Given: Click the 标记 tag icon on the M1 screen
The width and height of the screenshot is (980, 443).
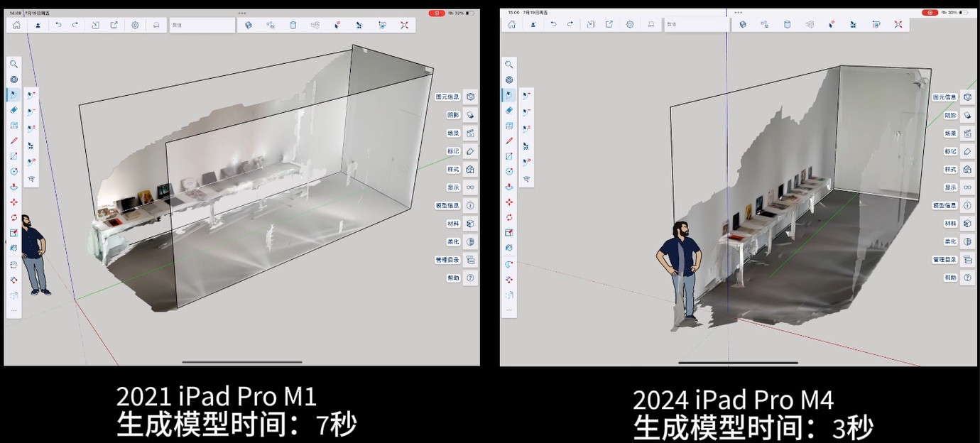Looking at the screenshot, I should [470, 151].
